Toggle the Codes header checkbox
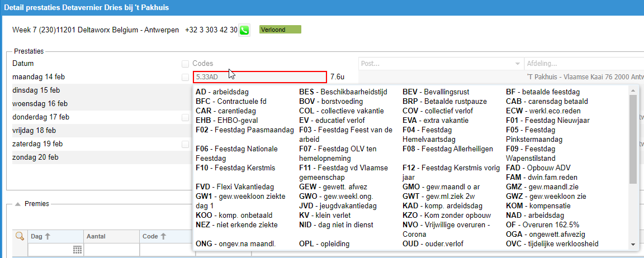The width and height of the screenshot is (644, 258). point(185,64)
